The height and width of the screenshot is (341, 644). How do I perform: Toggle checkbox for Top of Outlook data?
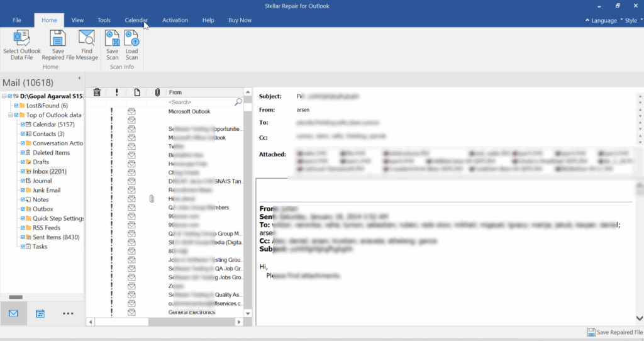16,115
